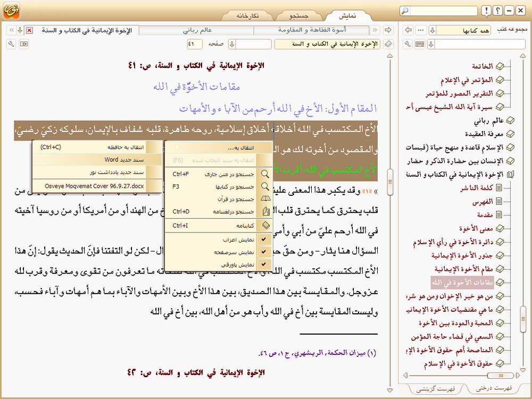Select tree item معنى الأخوة

coord(476,229)
